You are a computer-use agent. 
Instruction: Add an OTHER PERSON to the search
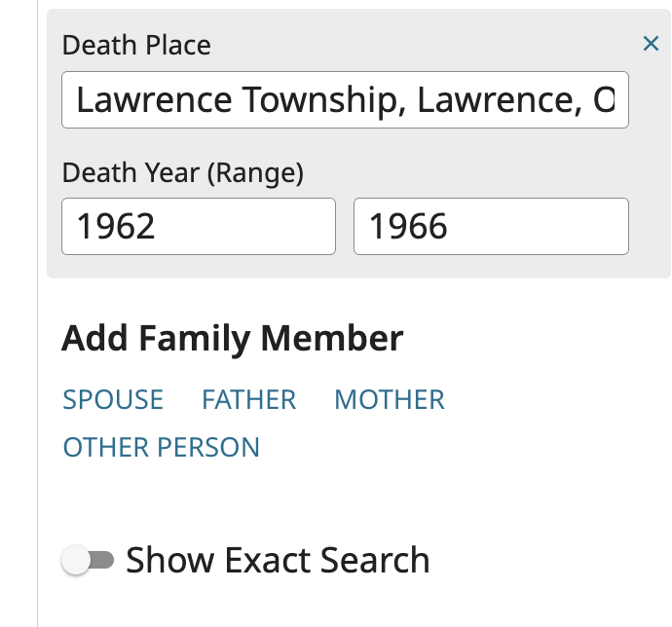point(162,447)
